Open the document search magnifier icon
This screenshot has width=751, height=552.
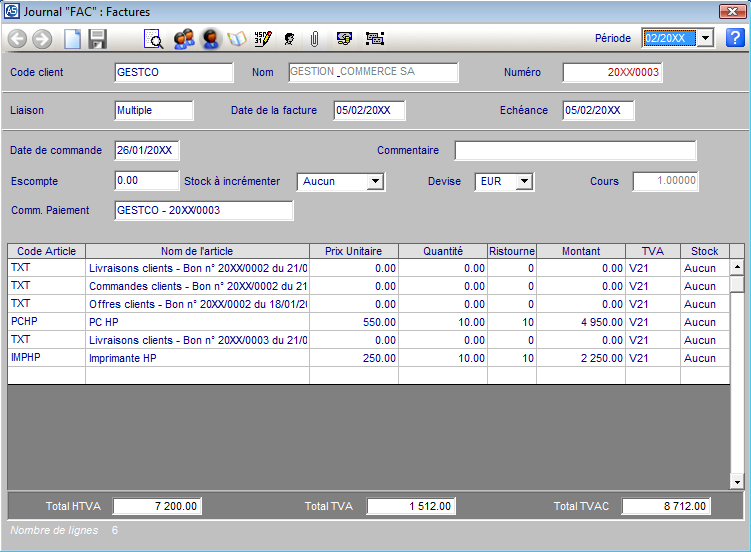(x=154, y=39)
